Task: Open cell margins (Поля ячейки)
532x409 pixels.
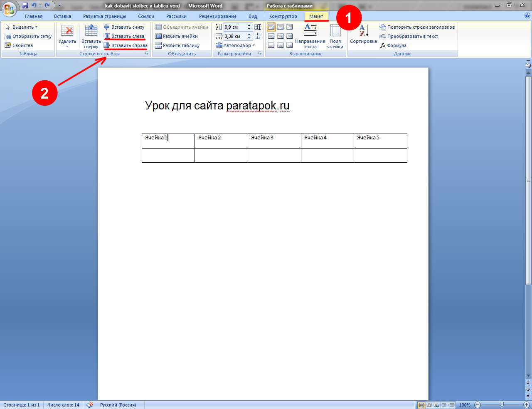Action: coord(335,36)
